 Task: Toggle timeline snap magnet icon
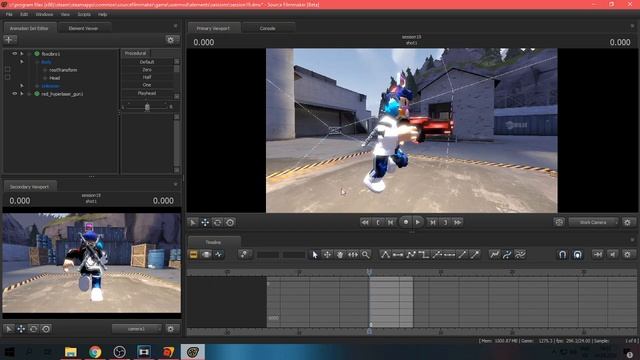562,255
